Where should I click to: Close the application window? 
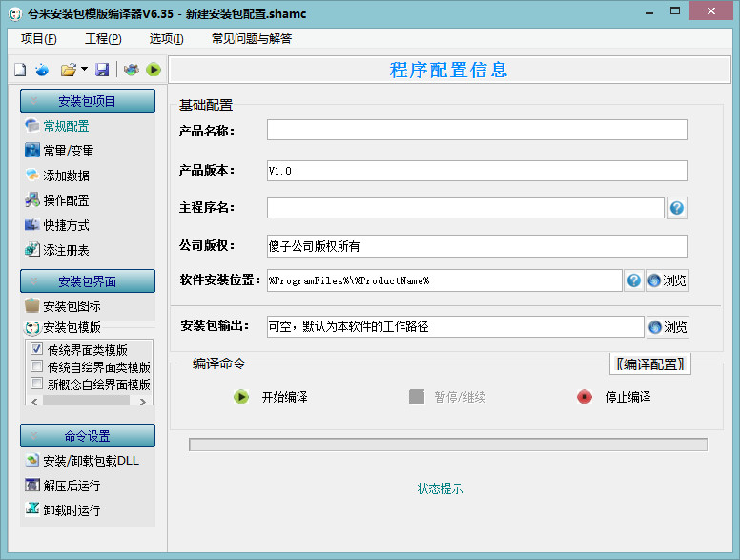(710, 10)
